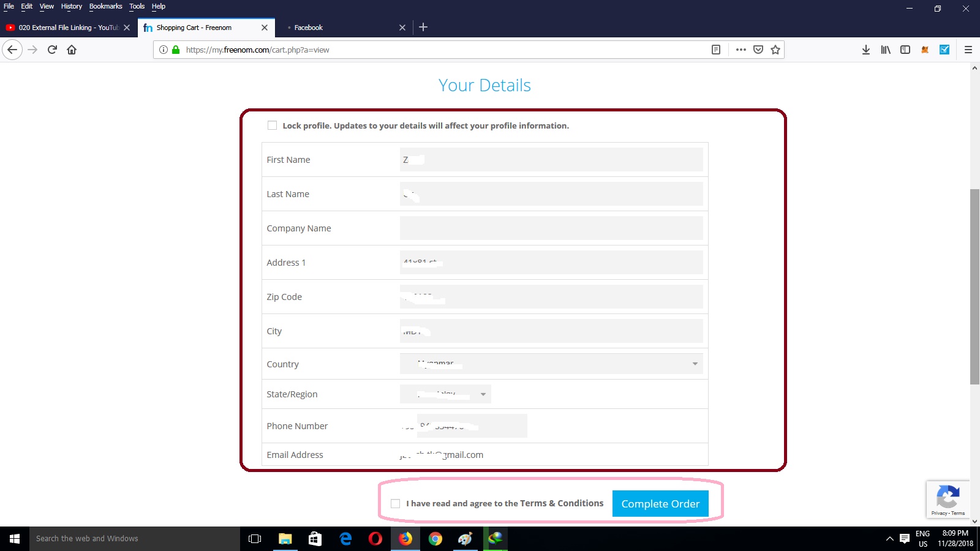Click the scrollbar up arrow

tap(974, 67)
